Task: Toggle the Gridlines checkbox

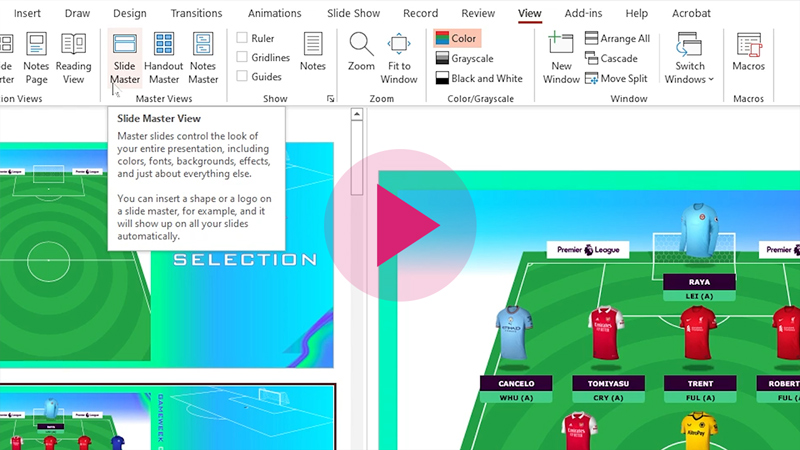Action: [x=242, y=58]
